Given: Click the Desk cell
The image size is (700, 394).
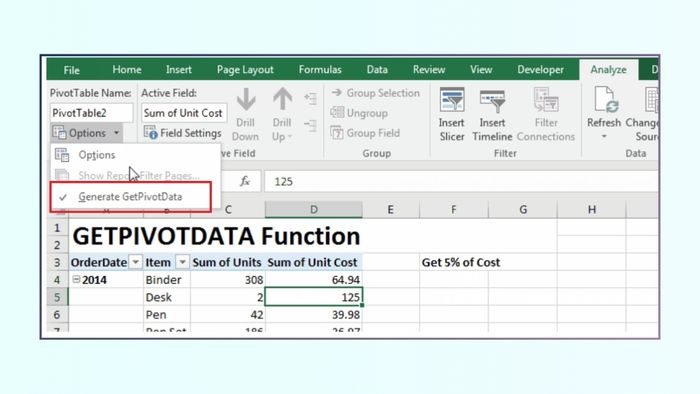Looking at the screenshot, I should click(167, 297).
